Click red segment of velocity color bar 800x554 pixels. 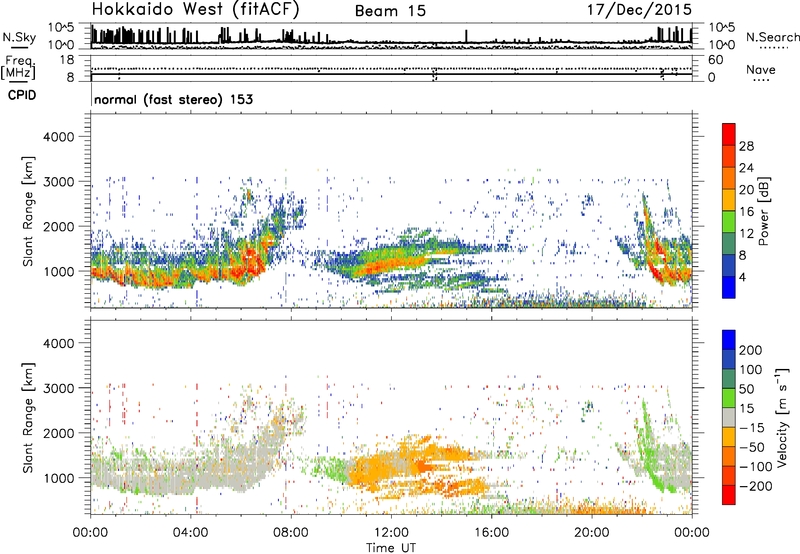tap(729, 495)
